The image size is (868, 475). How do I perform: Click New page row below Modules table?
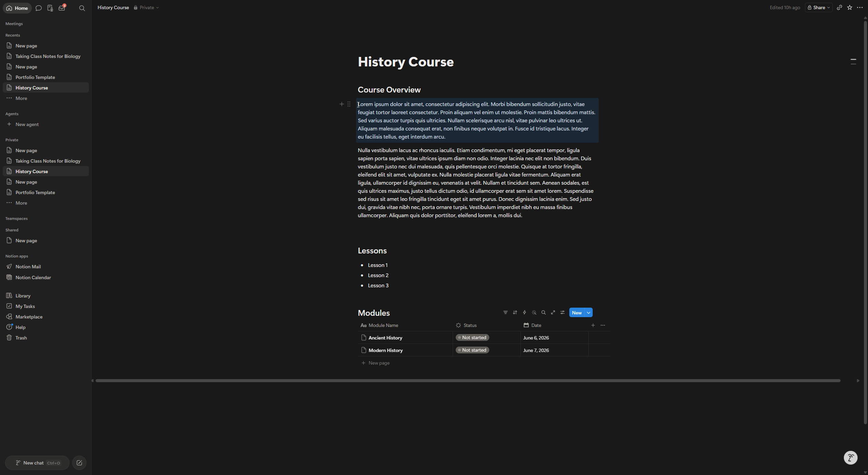click(484, 363)
